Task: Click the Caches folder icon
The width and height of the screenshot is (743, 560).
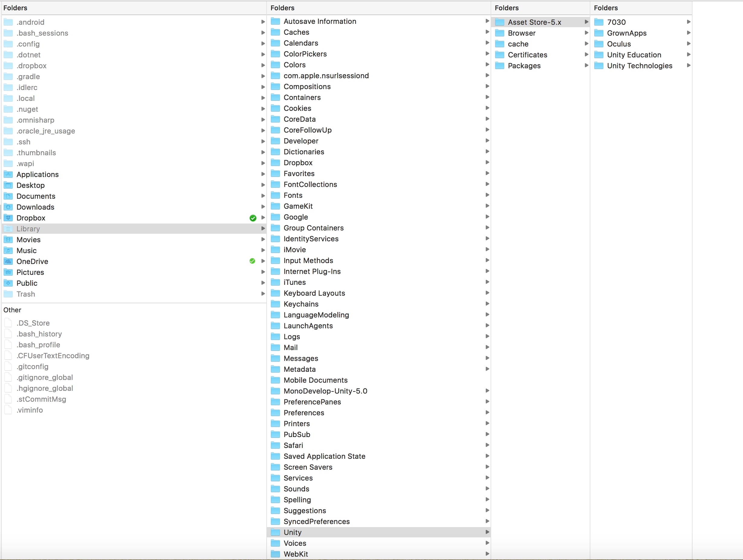Action: click(275, 32)
